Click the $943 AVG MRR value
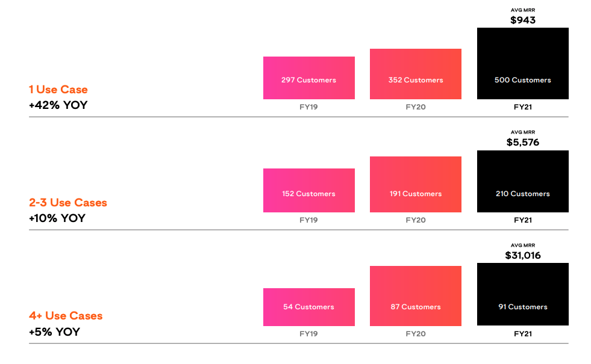Viewport: 591px width, 364px height. (x=523, y=20)
